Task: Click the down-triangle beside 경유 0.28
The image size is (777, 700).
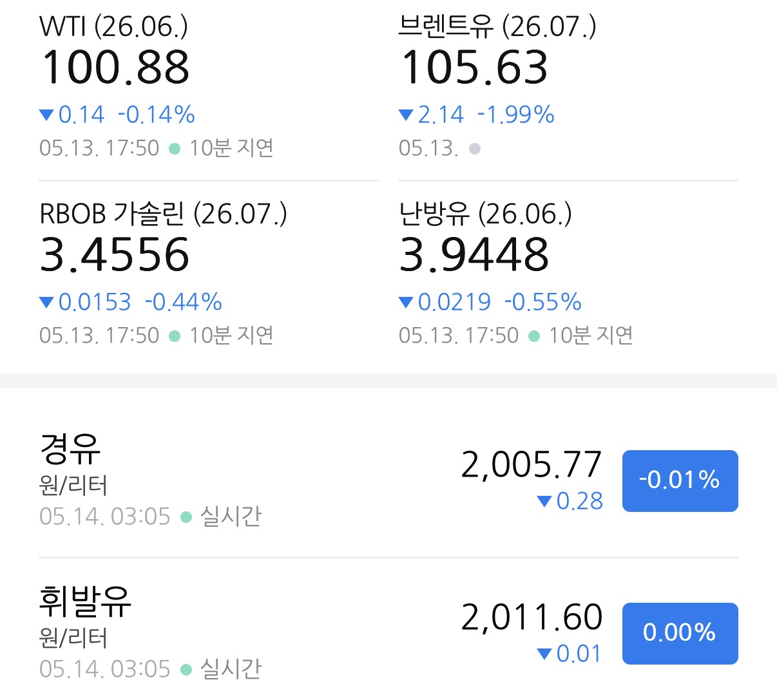Action: [544, 501]
